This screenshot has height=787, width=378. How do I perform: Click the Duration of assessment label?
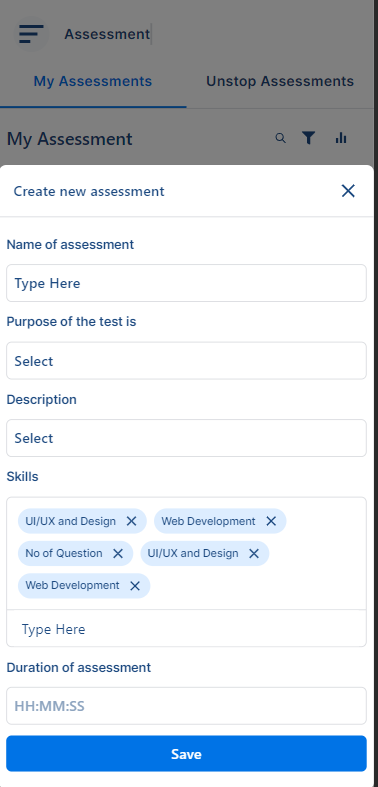click(79, 668)
